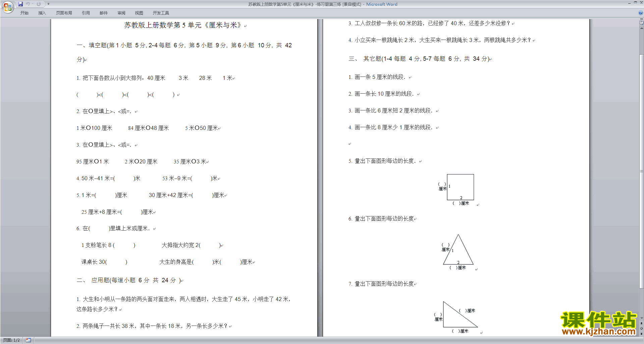644x344 pixels.
Task: Click the scroll up arrow
Action: 642,28
